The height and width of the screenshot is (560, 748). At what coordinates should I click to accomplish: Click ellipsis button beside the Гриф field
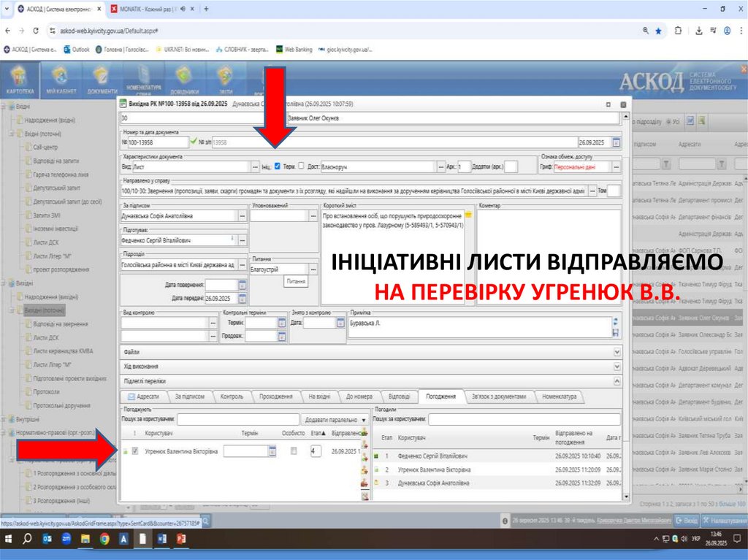[615, 166]
